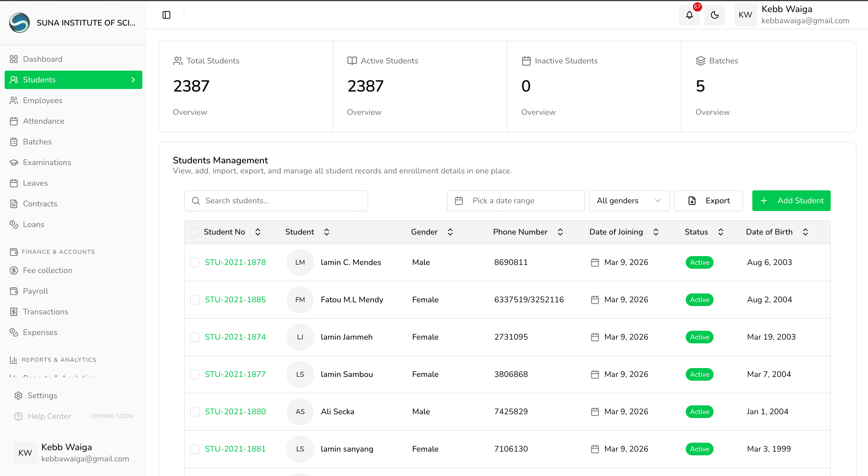Switch to dark mode moon icon
Viewport: 868px width, 476px height.
714,15
